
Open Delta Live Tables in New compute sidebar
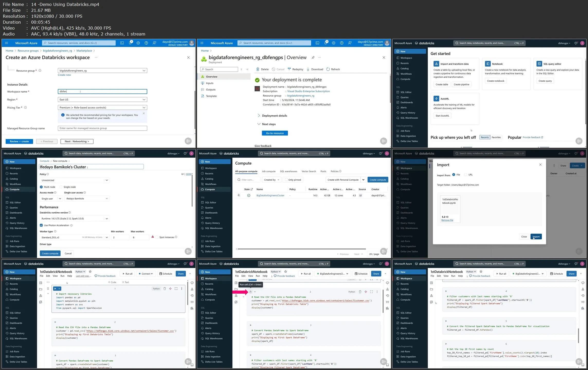pyautogui.click(x=18, y=251)
